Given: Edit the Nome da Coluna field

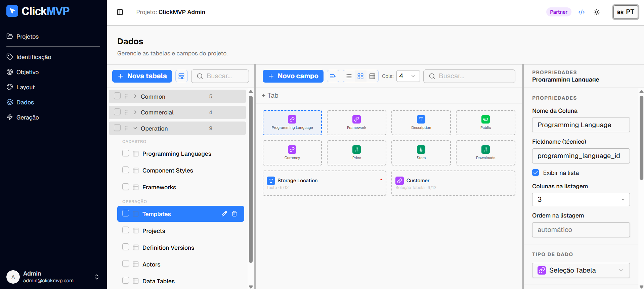Looking at the screenshot, I should coord(581,125).
